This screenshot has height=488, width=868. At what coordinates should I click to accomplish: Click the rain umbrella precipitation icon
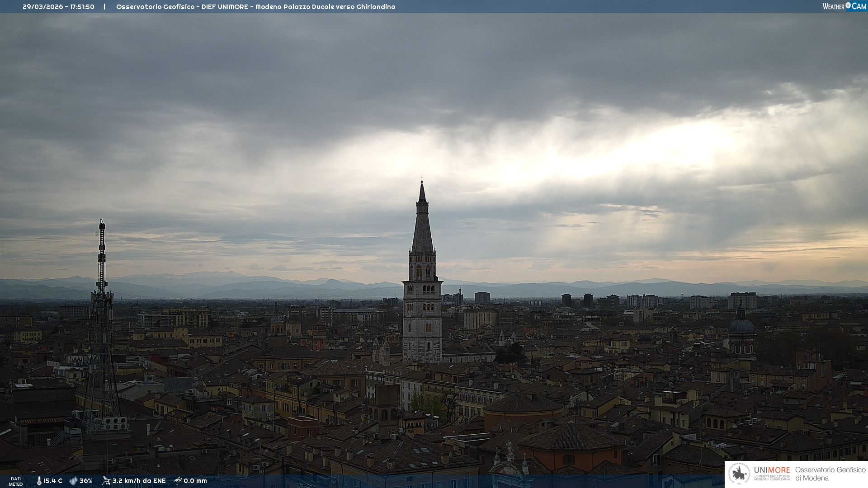click(x=178, y=481)
